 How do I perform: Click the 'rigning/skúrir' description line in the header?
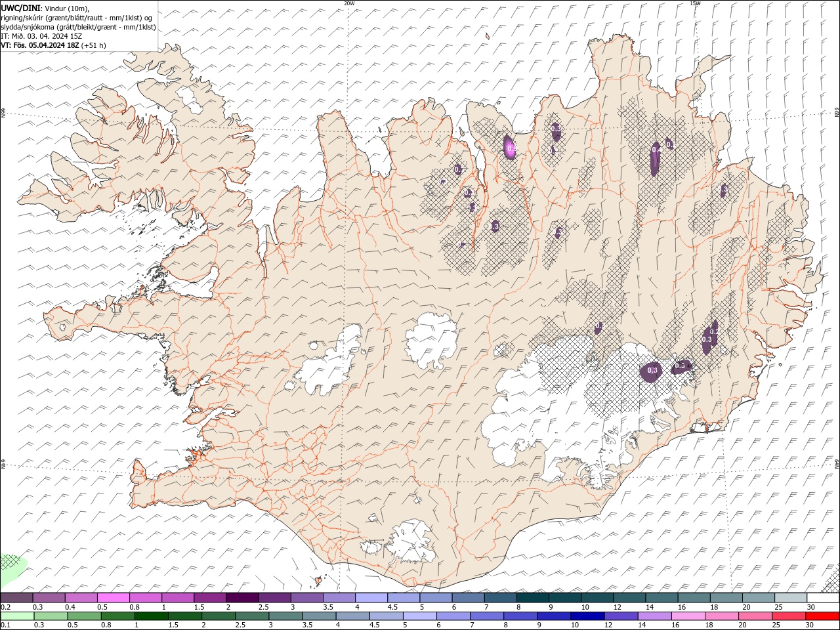click(x=77, y=18)
